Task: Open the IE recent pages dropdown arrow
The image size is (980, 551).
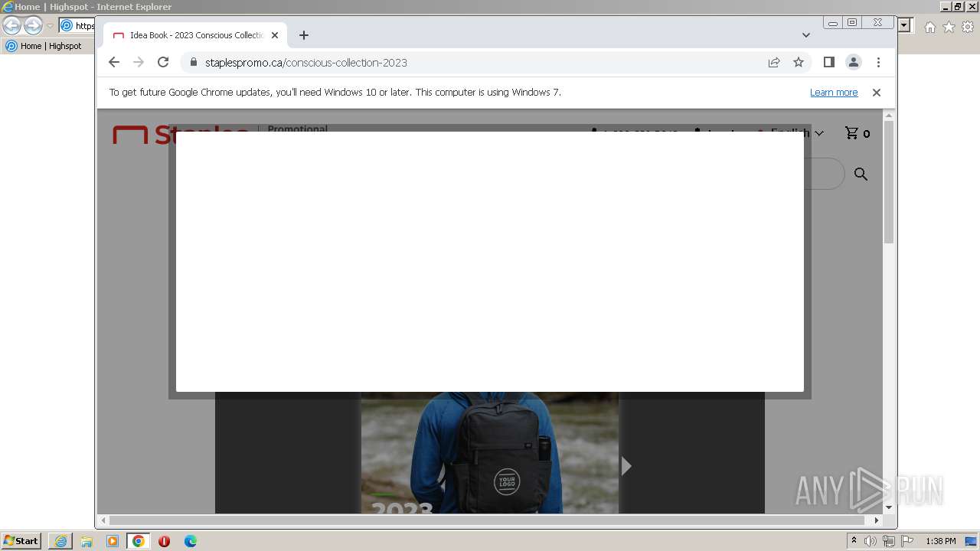Action: point(50,26)
